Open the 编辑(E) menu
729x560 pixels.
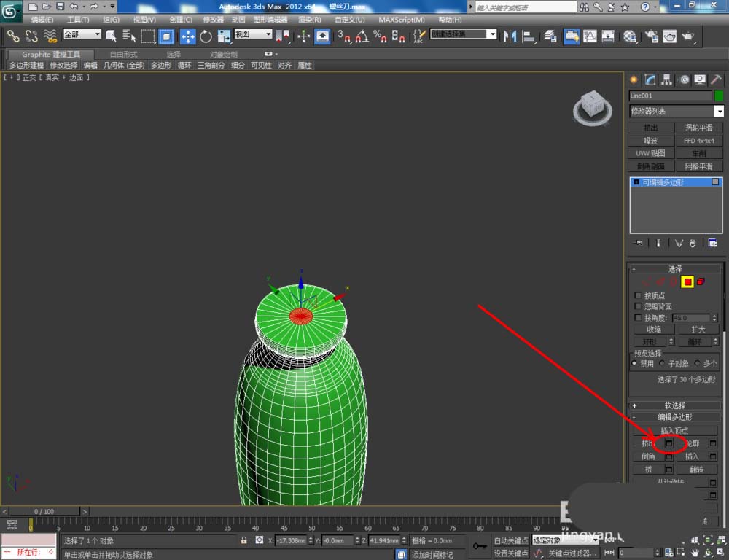click(42, 20)
